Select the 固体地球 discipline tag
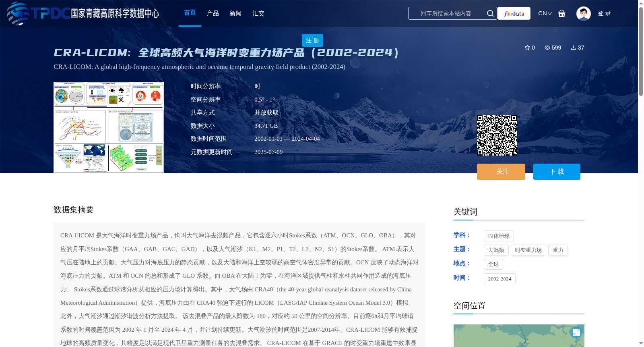 pyautogui.click(x=499, y=236)
